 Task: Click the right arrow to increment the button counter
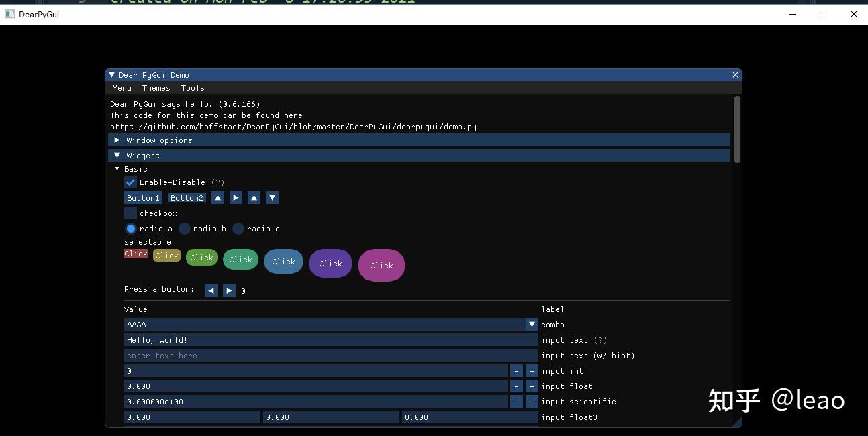pyautogui.click(x=228, y=290)
